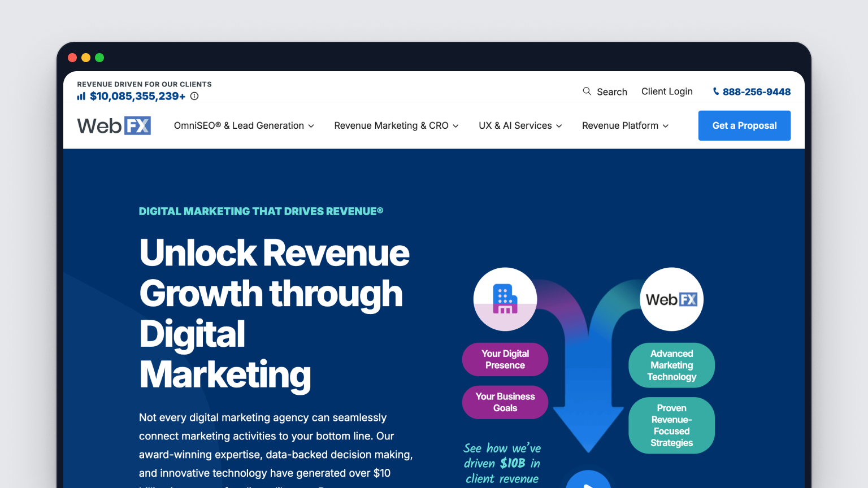
Task: Click the bar chart icon next to revenue total
Action: click(x=81, y=96)
